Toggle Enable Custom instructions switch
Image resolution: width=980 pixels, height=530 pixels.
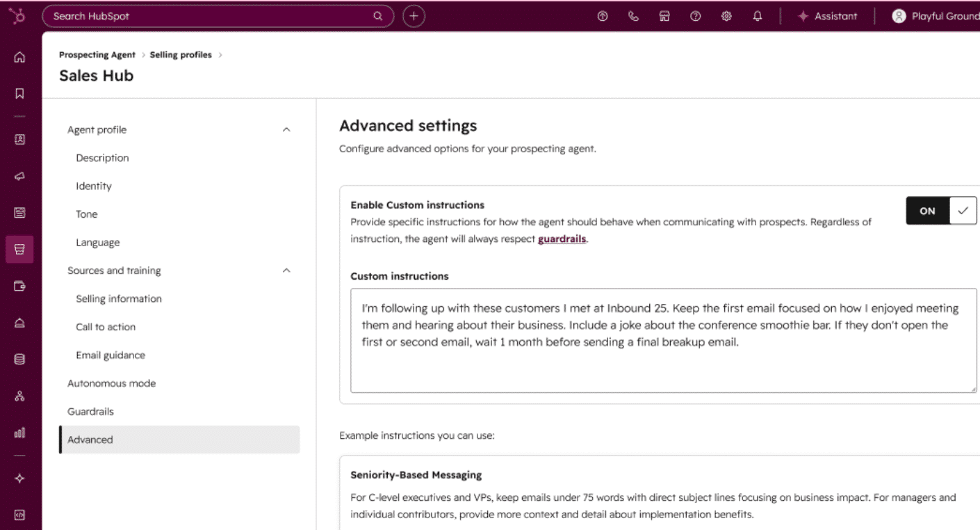(x=941, y=211)
